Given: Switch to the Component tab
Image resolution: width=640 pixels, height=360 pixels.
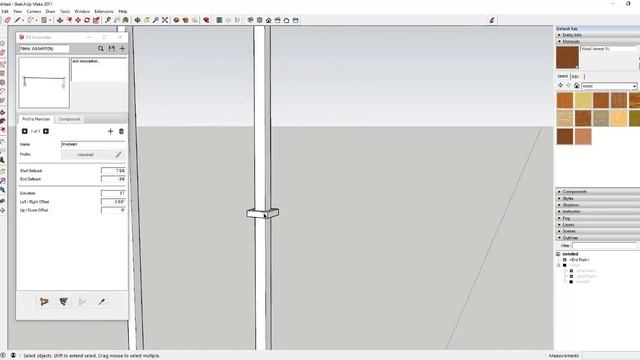Looking at the screenshot, I should tap(69, 119).
